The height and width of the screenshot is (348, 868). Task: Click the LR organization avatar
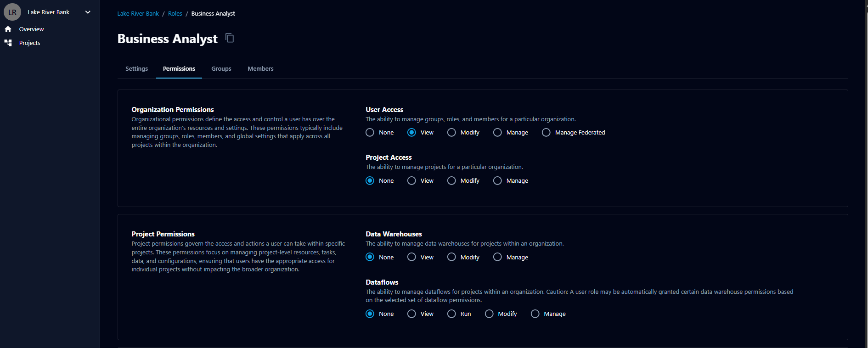coord(12,12)
